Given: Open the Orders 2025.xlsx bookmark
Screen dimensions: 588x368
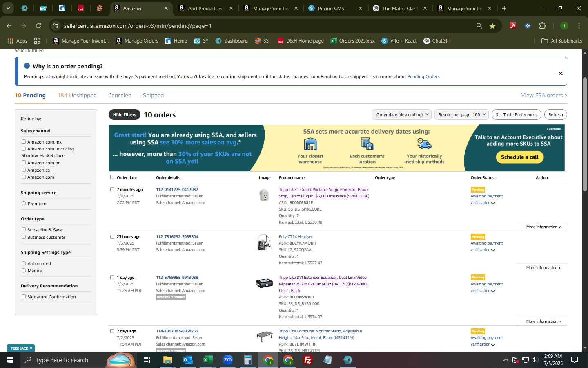Looking at the screenshot, I should (x=352, y=41).
